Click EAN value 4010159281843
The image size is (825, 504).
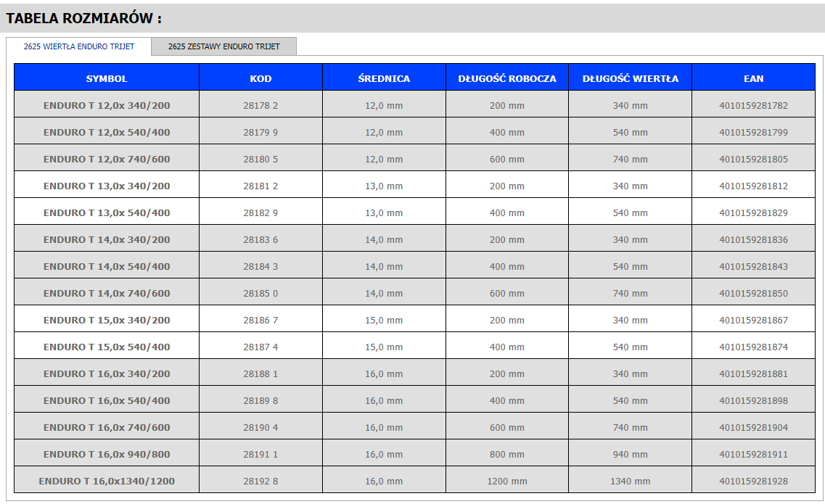[753, 266]
